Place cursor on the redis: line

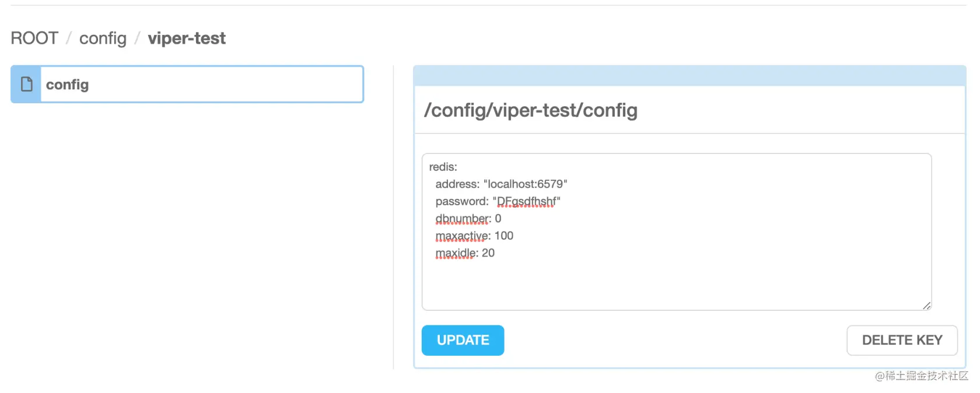(x=443, y=167)
